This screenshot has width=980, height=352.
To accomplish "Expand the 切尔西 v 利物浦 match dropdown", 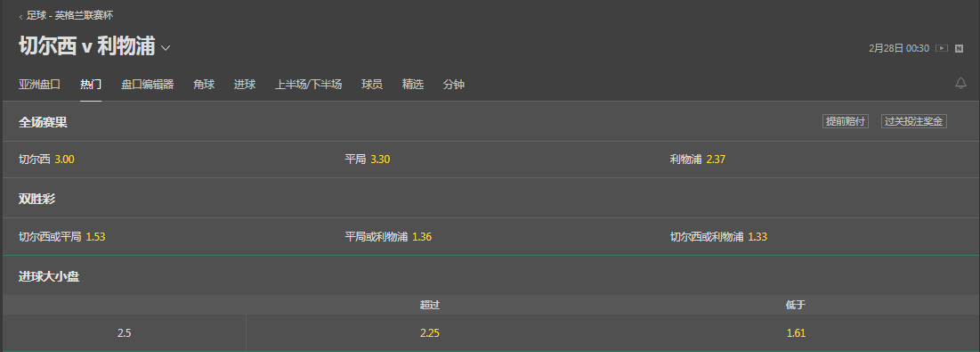I will (166, 47).
